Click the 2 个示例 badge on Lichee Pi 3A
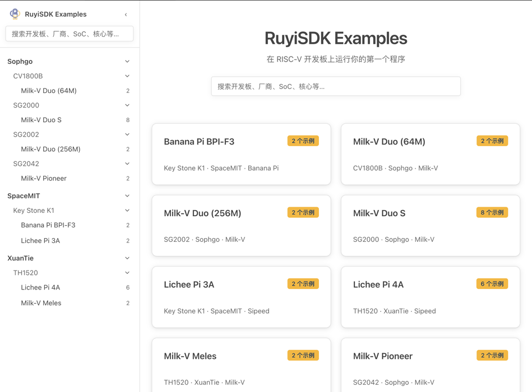The width and height of the screenshot is (532, 392). 303,284
